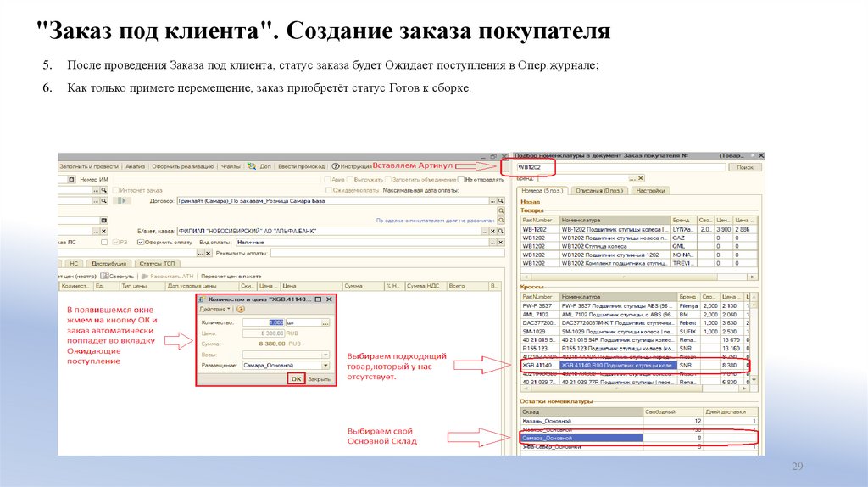The width and height of the screenshot is (868, 487).
Task: Click the Доп toolbar icon
Action: 252,166
